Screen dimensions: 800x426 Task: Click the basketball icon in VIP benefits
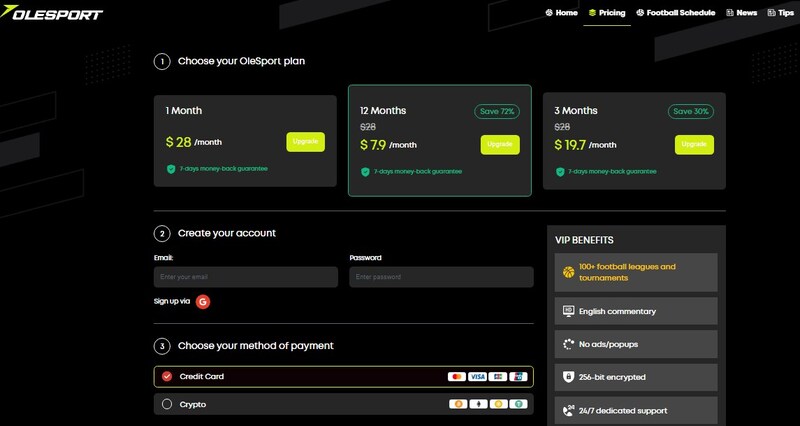pos(569,272)
